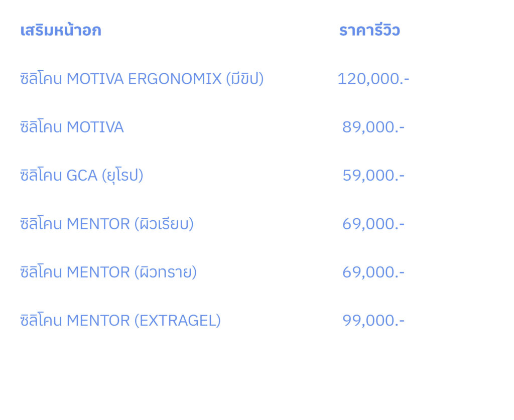The image size is (514, 420).
Task: Click the (EXTRAGEL) text
Action: click(177, 320)
